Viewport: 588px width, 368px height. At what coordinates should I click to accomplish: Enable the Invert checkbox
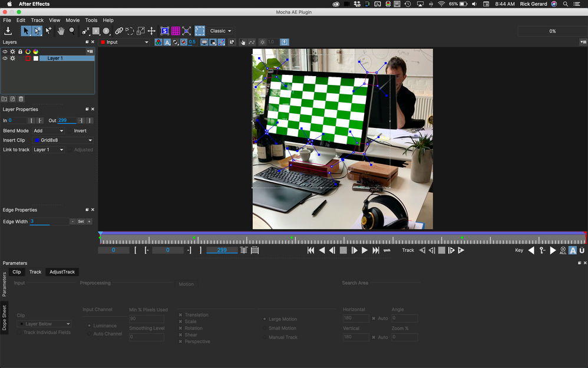pos(70,131)
